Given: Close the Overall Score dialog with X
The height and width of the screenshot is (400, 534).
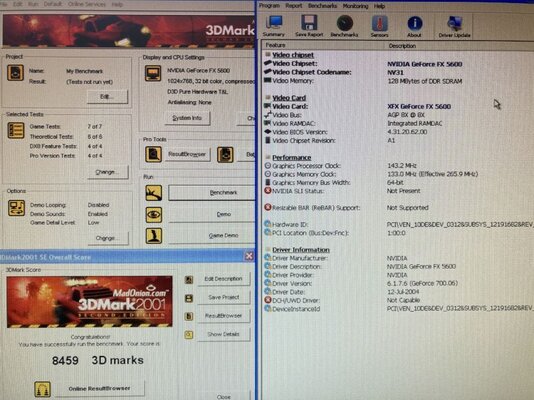Looking at the screenshot, I should [249, 256].
